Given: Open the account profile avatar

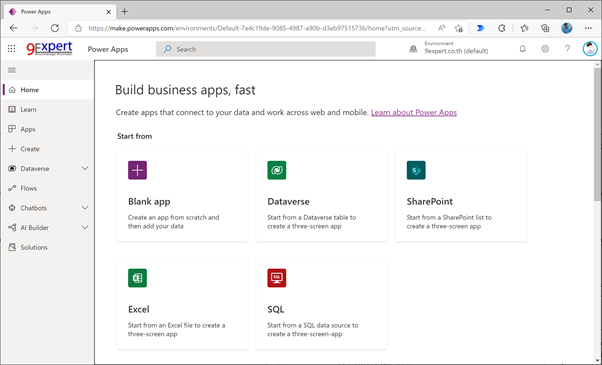Looking at the screenshot, I should point(590,49).
